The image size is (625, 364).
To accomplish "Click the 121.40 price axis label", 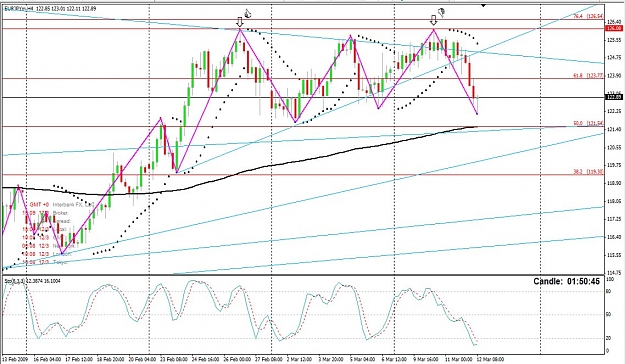I will pyautogui.click(x=613, y=130).
